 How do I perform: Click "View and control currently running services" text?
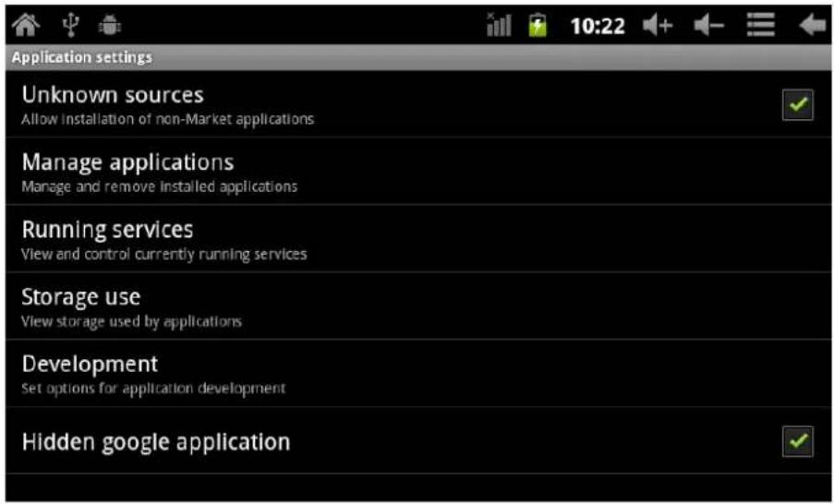(x=163, y=254)
